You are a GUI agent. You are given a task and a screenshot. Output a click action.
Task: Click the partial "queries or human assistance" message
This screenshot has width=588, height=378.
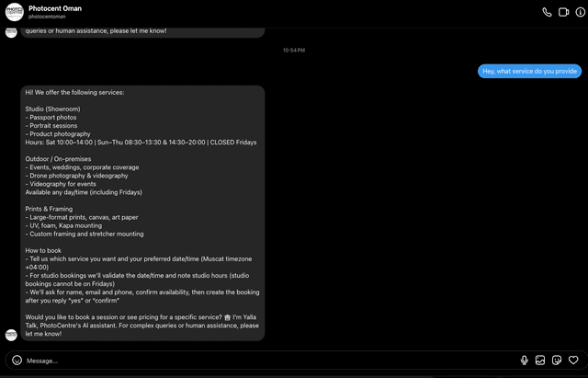pos(96,30)
